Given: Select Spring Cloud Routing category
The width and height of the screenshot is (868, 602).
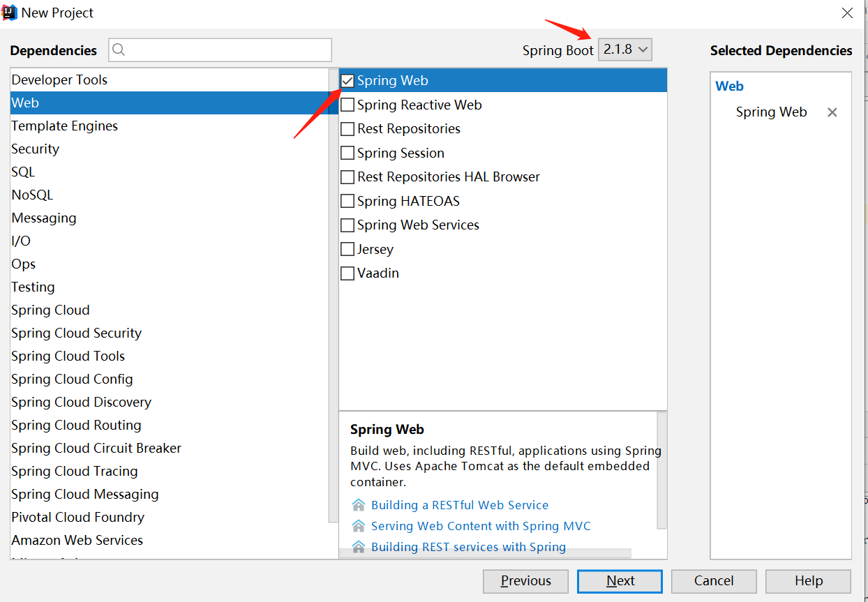Looking at the screenshot, I should coord(170,425).
